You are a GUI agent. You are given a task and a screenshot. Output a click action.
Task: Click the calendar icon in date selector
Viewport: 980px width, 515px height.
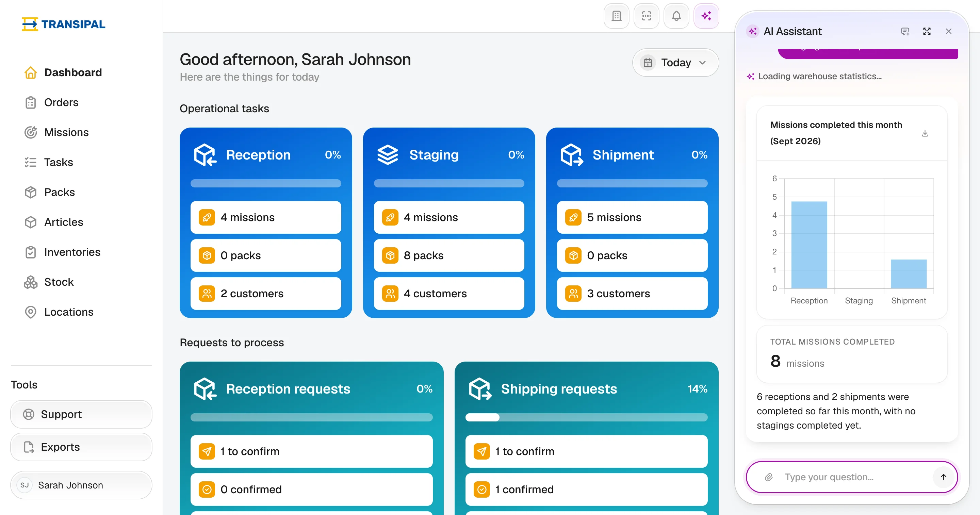(648, 62)
